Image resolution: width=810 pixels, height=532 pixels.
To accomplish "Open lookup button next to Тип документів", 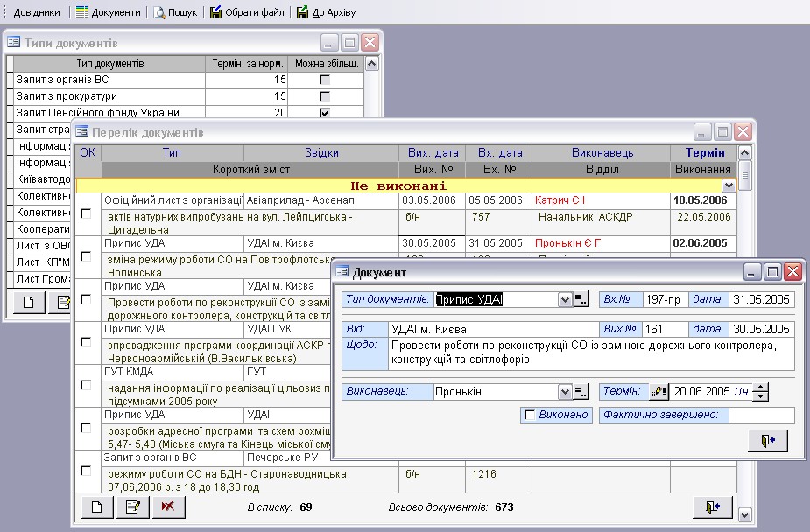I will pyautogui.click(x=581, y=300).
